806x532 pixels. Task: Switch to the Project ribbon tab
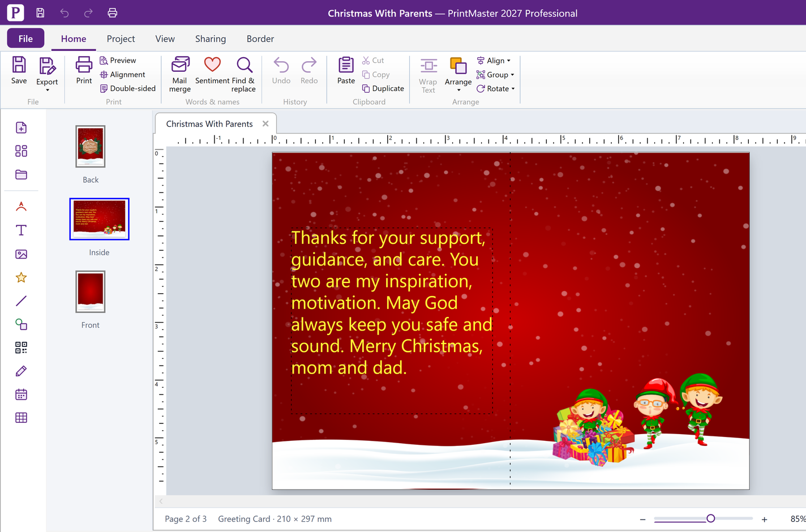(x=121, y=38)
